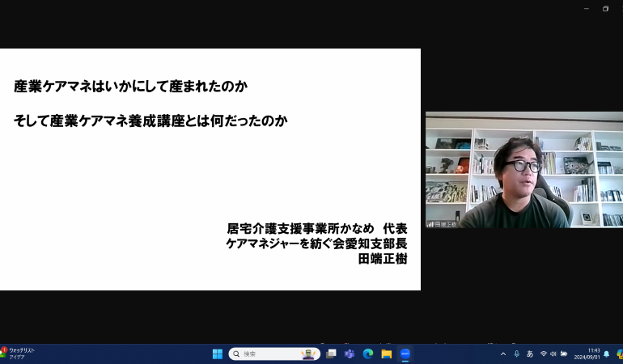Click the shared presentation slide
Image resolution: width=623 pixels, height=364 pixels.
pyautogui.click(x=210, y=169)
